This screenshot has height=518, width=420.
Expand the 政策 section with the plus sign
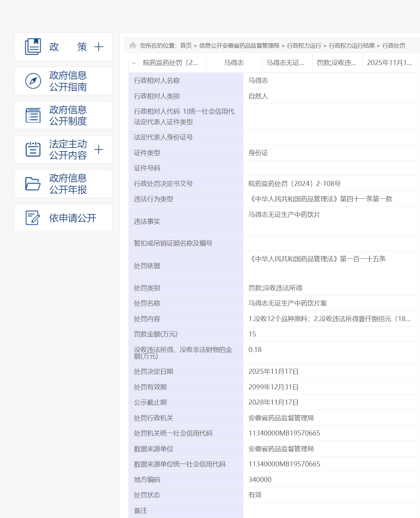coord(98,47)
